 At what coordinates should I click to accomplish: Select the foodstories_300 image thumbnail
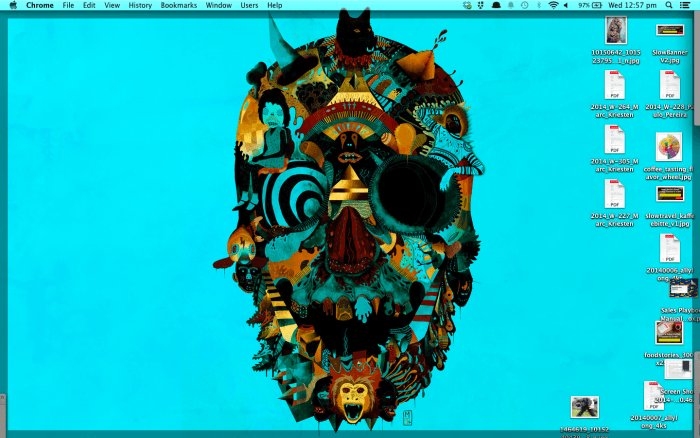point(669,333)
